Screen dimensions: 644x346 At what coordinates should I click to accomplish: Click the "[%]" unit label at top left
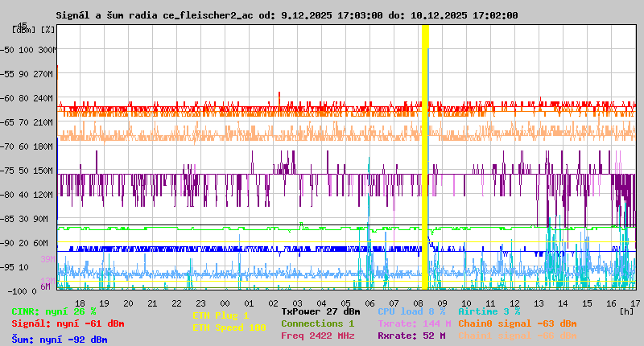(x=47, y=30)
